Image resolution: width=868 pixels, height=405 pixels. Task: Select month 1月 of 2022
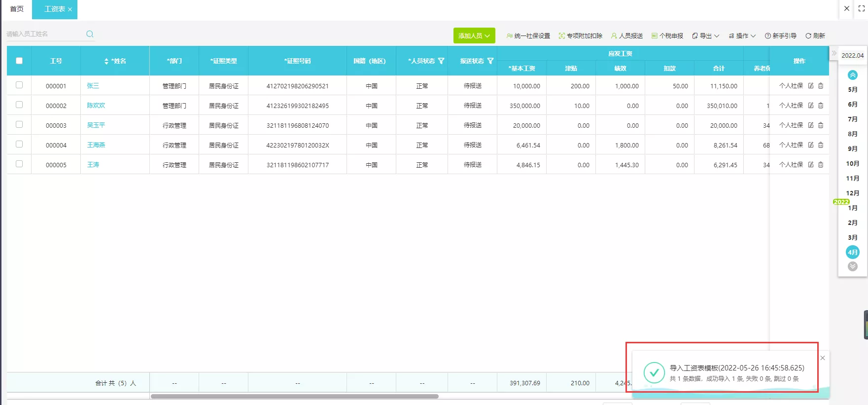[853, 208]
